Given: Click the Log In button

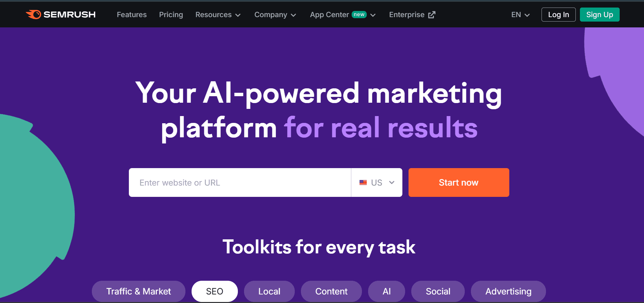Looking at the screenshot, I should point(558,14).
